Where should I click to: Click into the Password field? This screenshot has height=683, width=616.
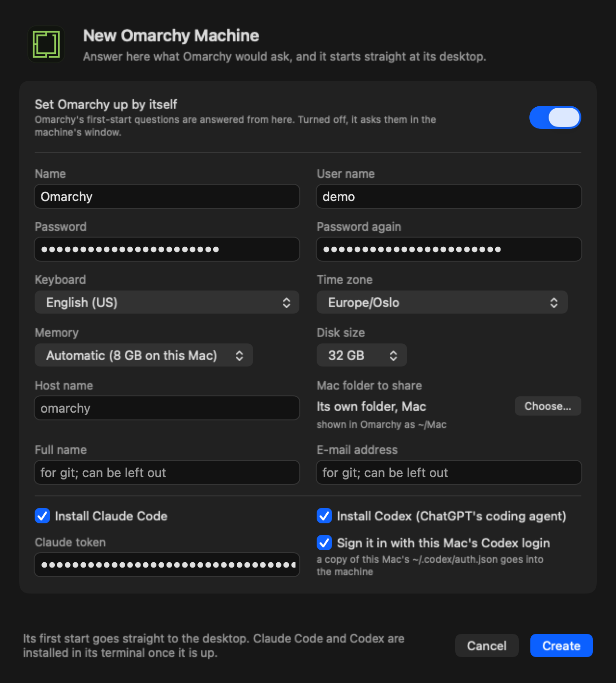[167, 249]
